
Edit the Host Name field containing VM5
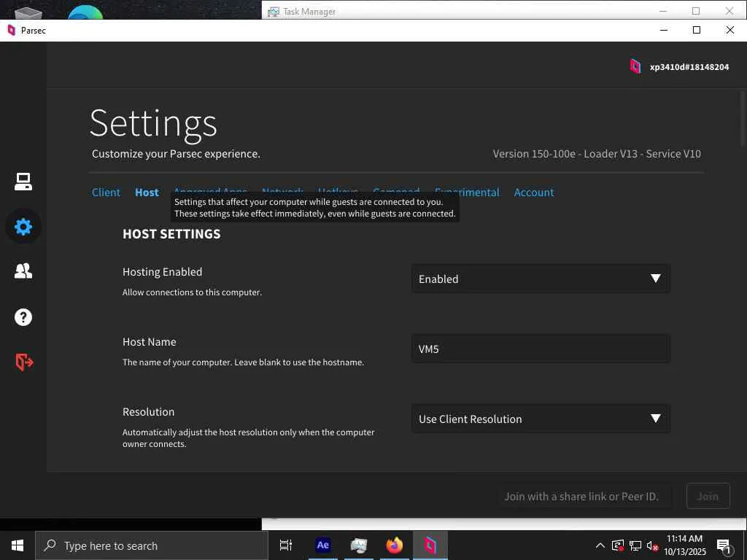[541, 349]
